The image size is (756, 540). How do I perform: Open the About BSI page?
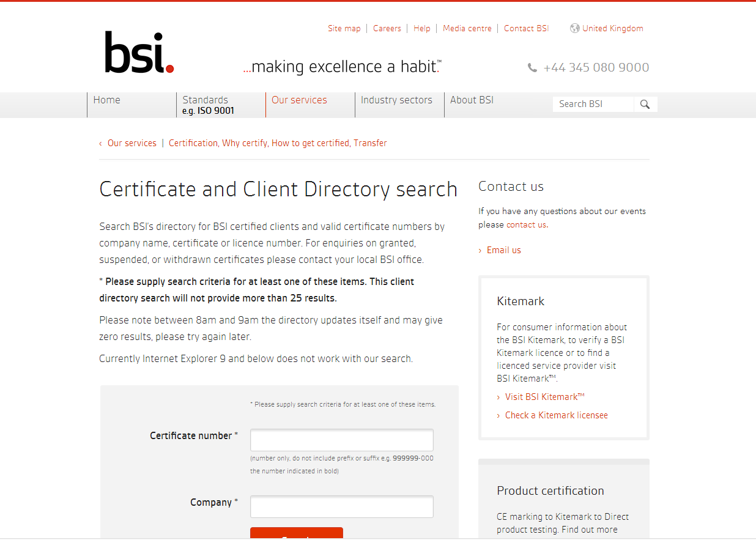click(x=472, y=100)
